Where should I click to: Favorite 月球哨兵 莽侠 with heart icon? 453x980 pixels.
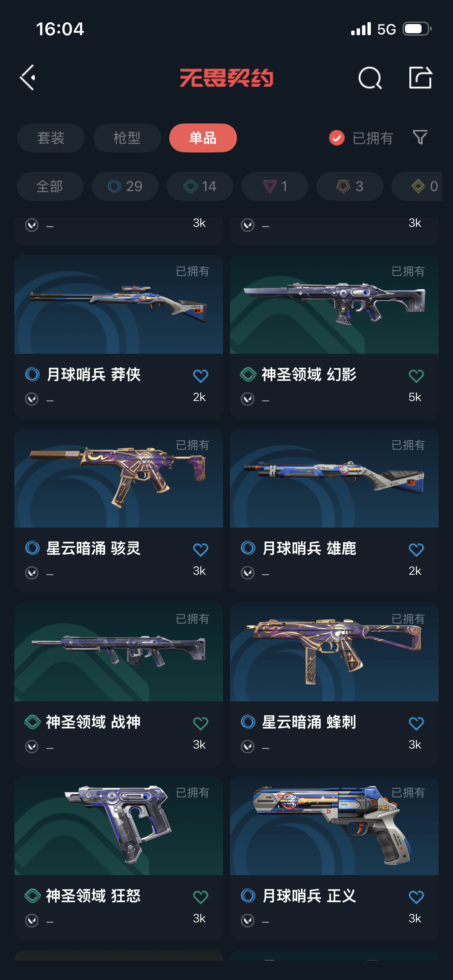click(x=200, y=376)
